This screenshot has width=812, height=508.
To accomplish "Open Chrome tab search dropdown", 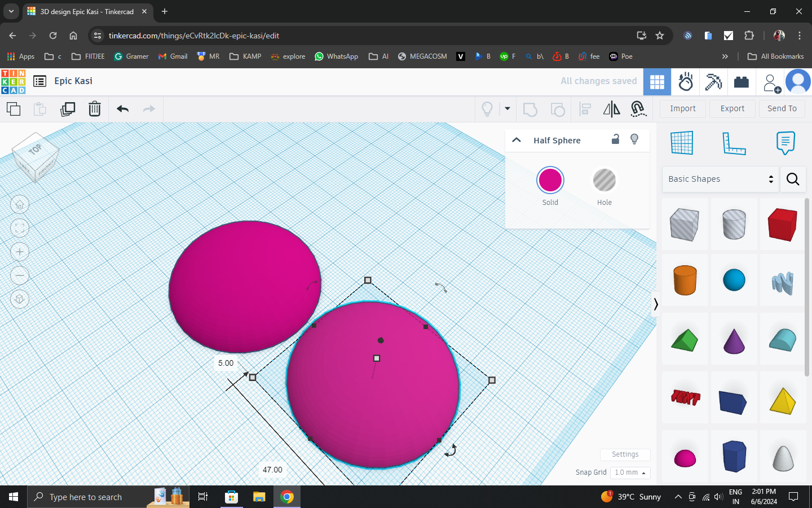I will [11, 11].
